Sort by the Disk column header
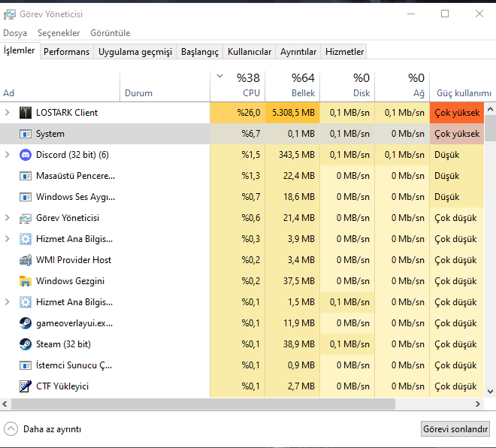 347,86
